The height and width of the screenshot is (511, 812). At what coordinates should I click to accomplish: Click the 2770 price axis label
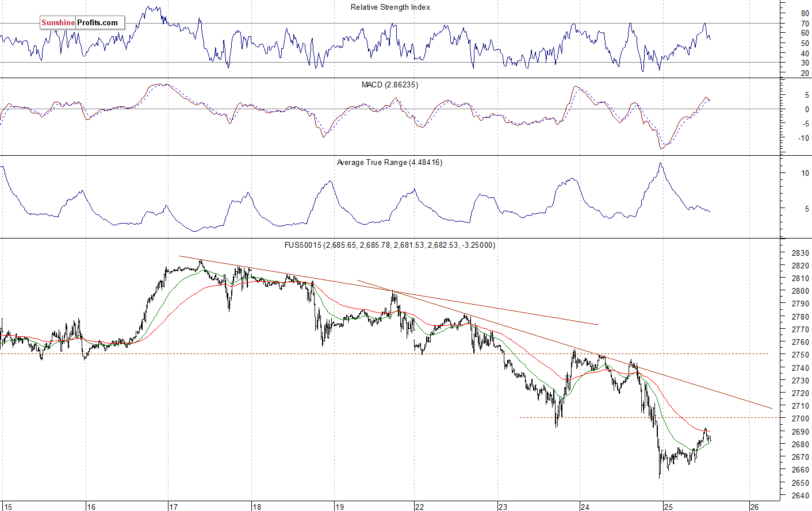(x=800, y=329)
